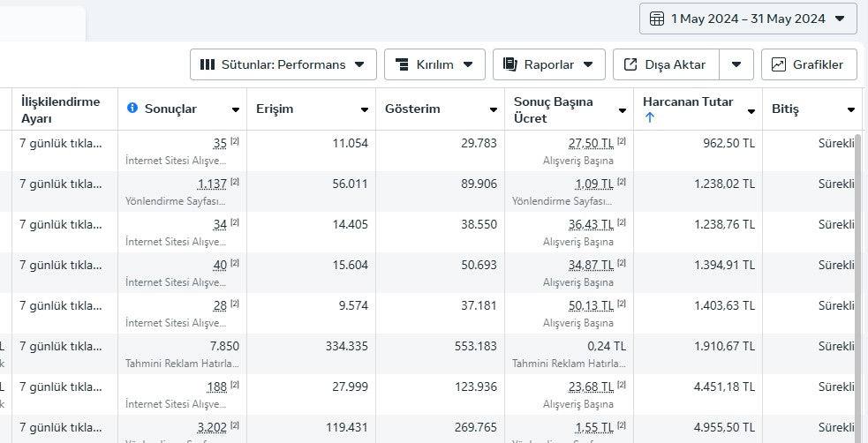Viewport: 868px width, 443px height.
Task: Open the dropdown arrow next to Dışa Aktar
Action: point(736,64)
